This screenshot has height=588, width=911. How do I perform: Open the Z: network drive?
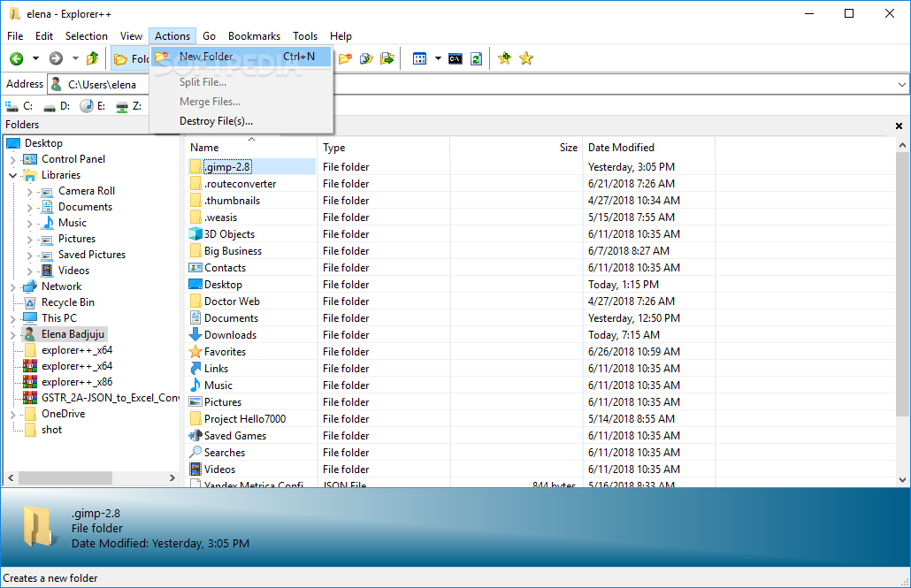click(x=129, y=106)
